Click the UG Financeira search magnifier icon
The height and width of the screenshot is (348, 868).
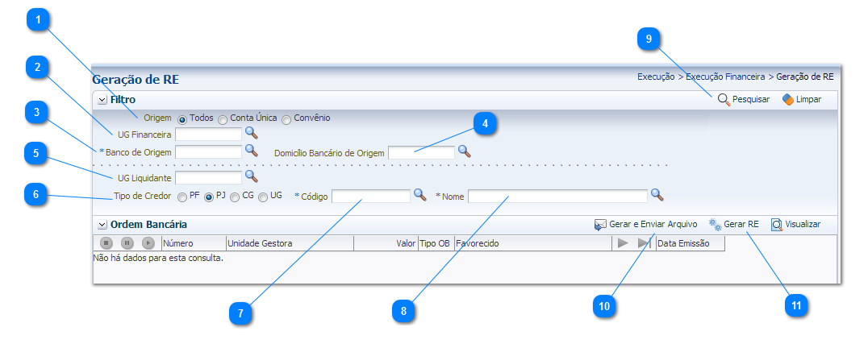coord(251,134)
